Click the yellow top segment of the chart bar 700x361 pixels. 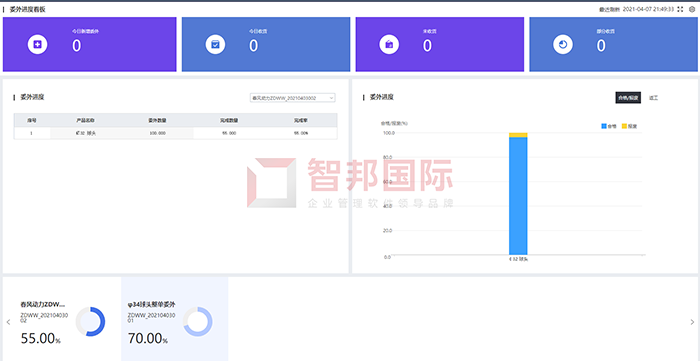(518, 135)
